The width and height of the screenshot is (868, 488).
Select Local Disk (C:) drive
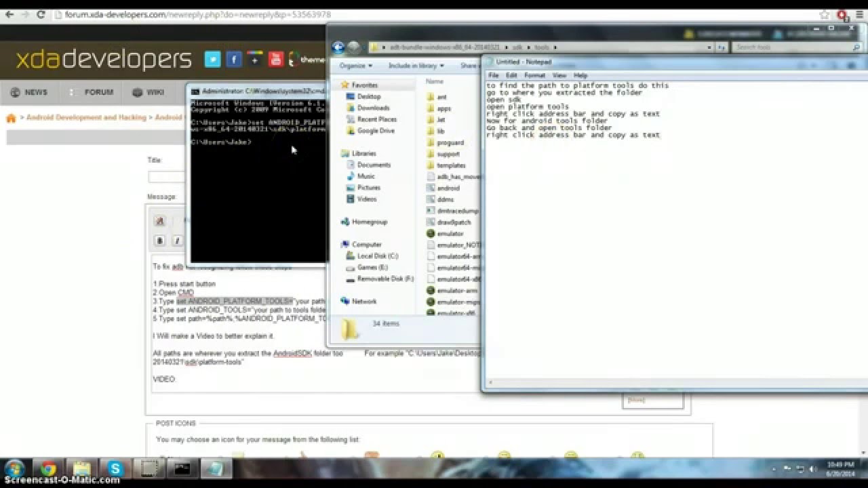[372, 256]
